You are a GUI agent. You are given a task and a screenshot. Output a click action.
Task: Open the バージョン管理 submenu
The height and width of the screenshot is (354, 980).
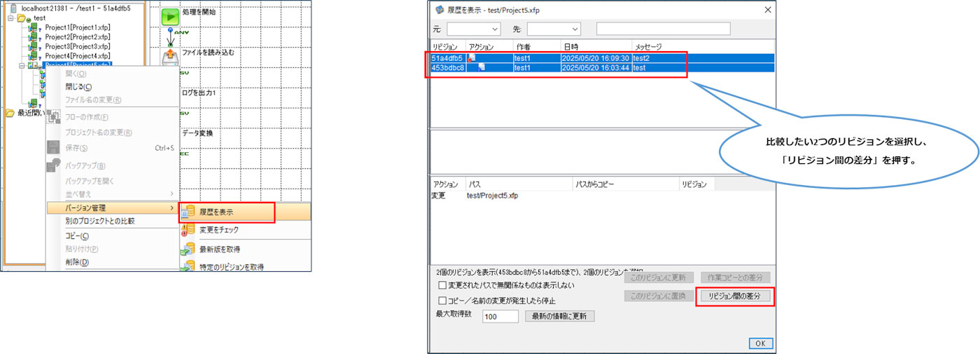coord(112,208)
